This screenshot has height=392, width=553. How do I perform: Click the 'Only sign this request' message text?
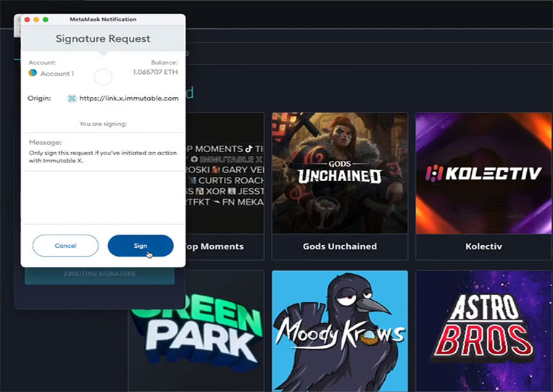(103, 157)
